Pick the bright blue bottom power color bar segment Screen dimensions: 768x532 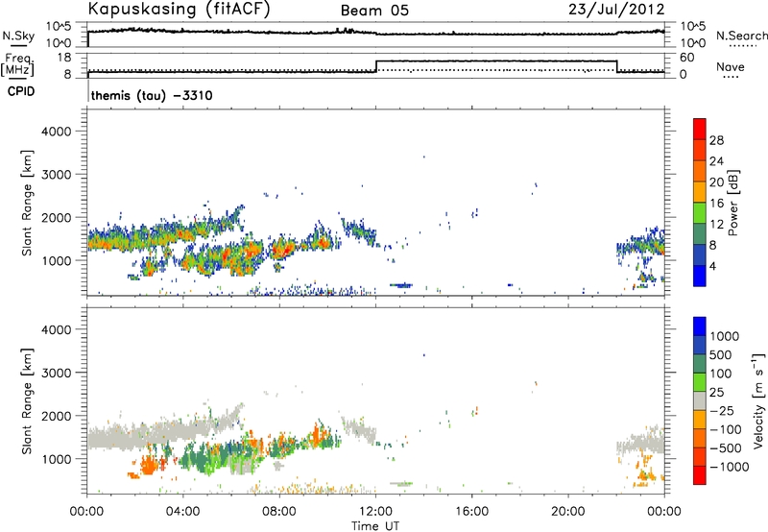point(700,277)
